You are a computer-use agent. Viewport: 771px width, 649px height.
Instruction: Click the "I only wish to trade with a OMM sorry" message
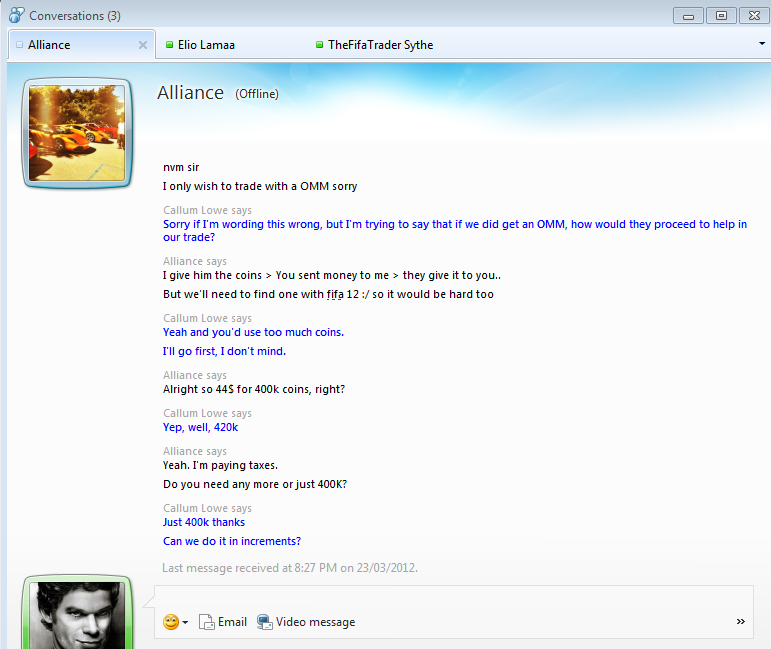260,186
